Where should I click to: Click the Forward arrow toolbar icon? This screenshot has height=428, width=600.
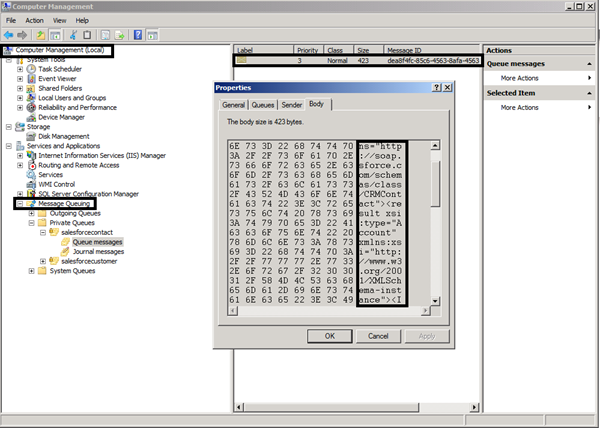click(22, 35)
